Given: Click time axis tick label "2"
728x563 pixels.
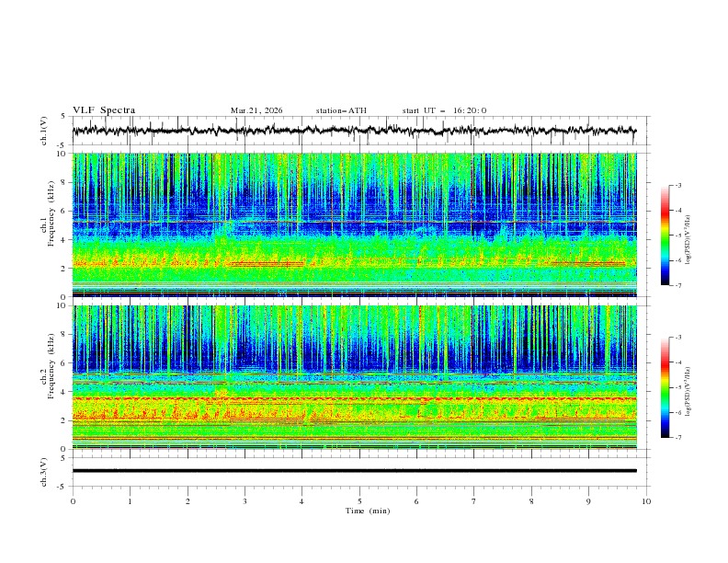Looking at the screenshot, I should coord(188,501).
